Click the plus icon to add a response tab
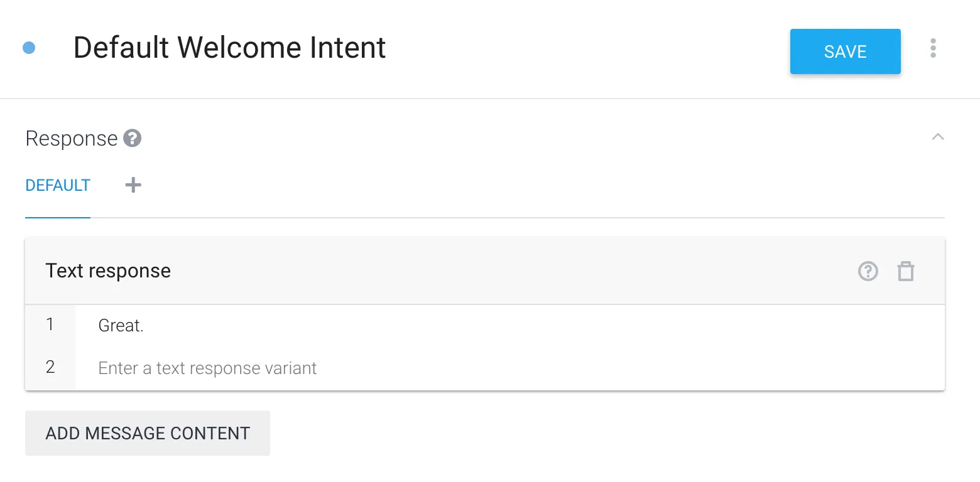The width and height of the screenshot is (980, 482). (133, 185)
